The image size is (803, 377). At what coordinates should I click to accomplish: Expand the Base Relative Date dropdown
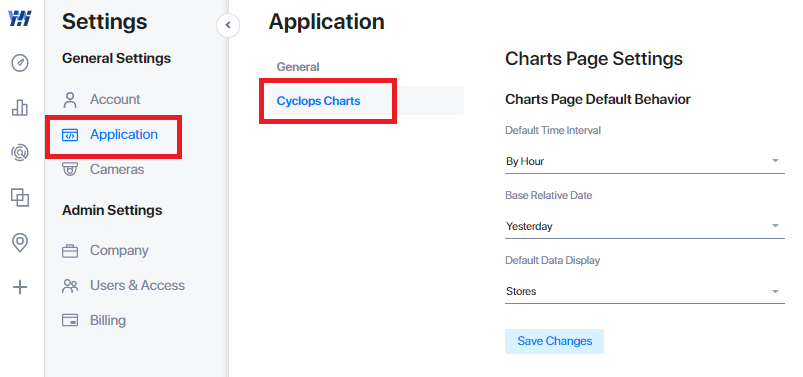tap(645, 226)
